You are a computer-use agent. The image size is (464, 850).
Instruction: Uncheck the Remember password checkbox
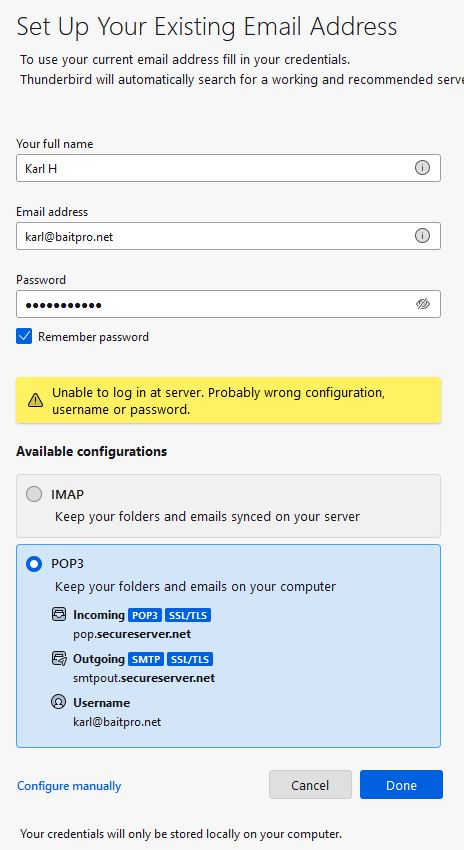24,337
